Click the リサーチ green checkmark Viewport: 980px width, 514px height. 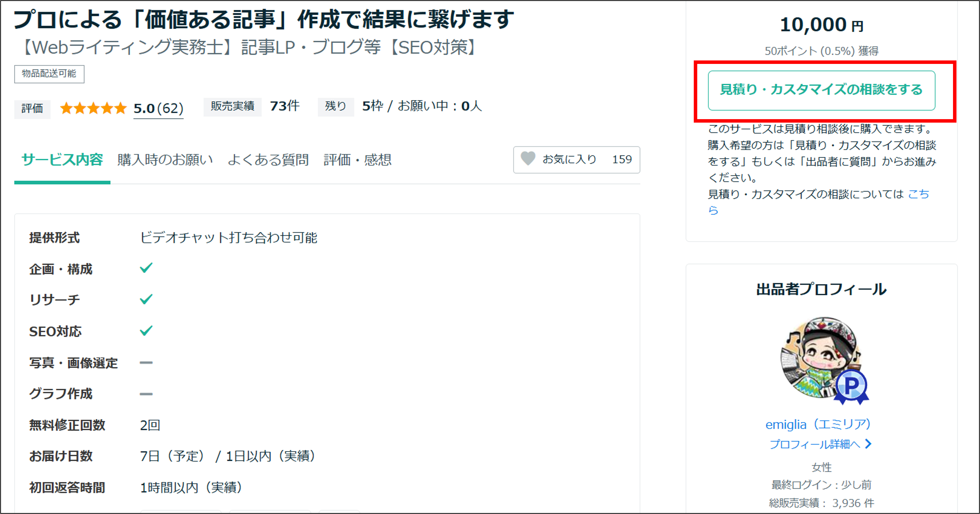pyautogui.click(x=146, y=299)
